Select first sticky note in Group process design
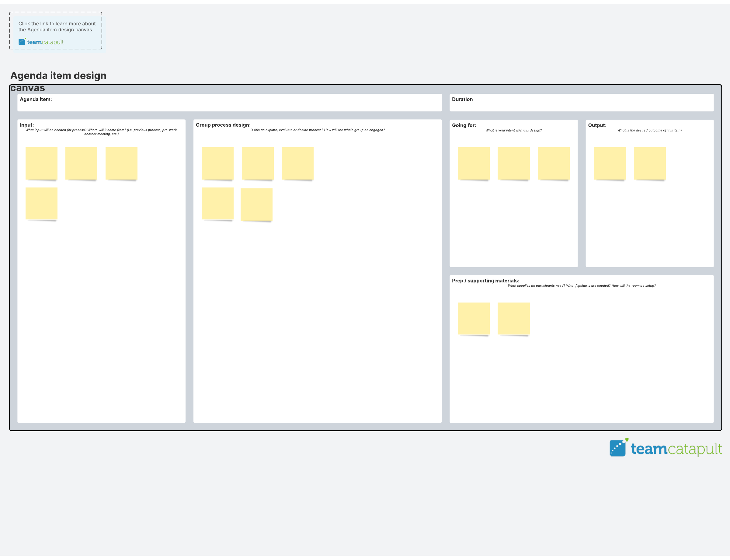Image resolution: width=730 pixels, height=560 pixels. 217,163
